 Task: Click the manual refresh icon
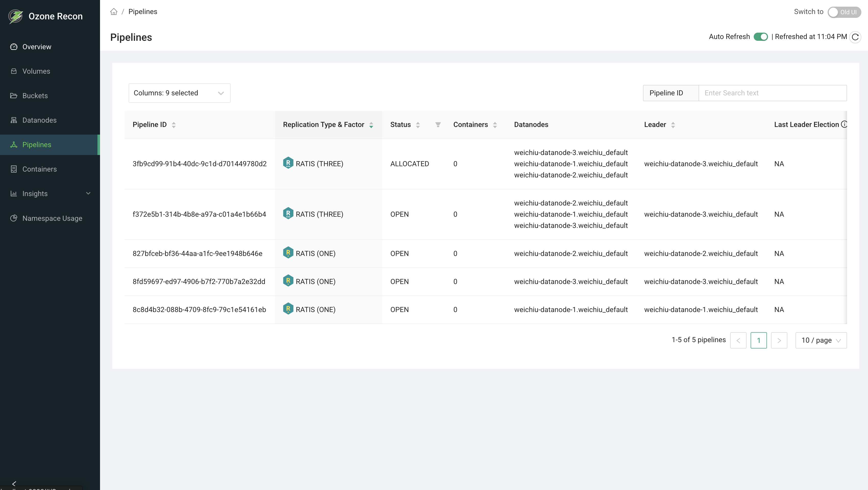coord(855,37)
